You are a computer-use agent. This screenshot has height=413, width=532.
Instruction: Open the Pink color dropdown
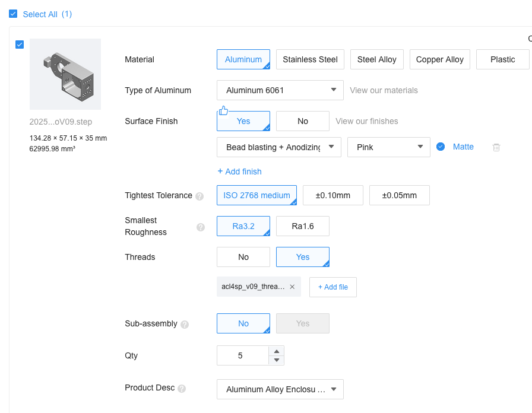388,147
